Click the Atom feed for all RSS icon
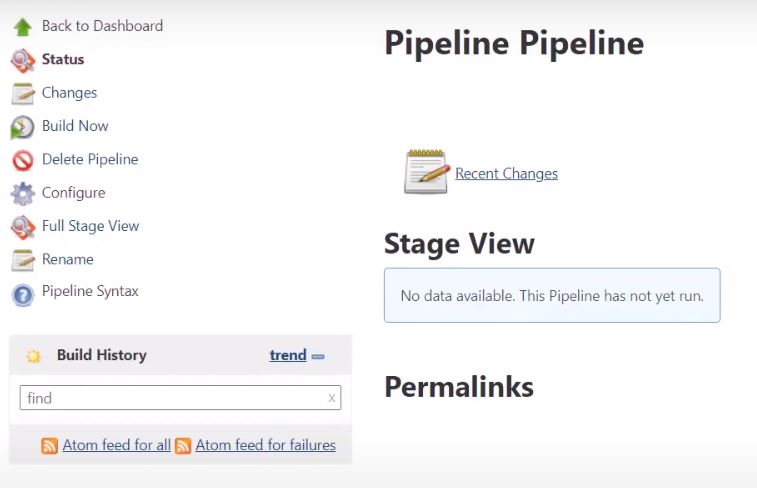This screenshot has width=757, height=488. tap(49, 446)
